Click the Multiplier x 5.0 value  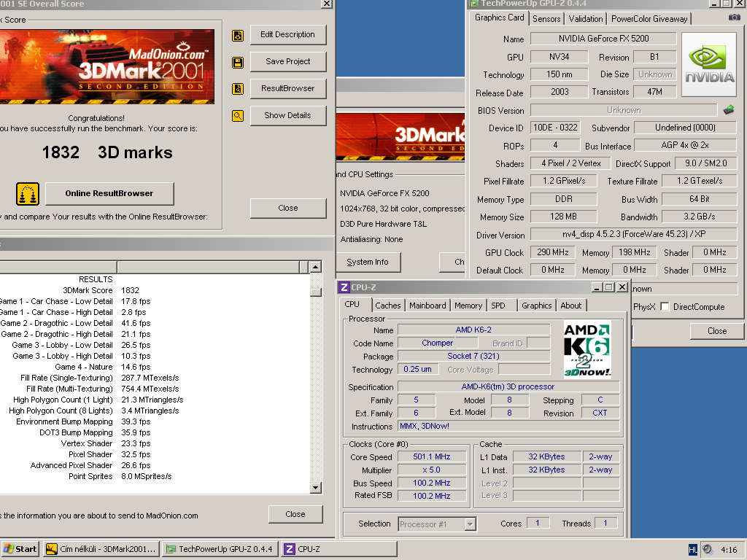click(x=432, y=470)
